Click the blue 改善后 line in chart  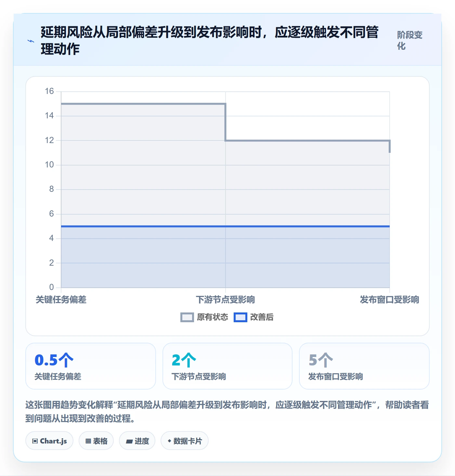tap(226, 226)
